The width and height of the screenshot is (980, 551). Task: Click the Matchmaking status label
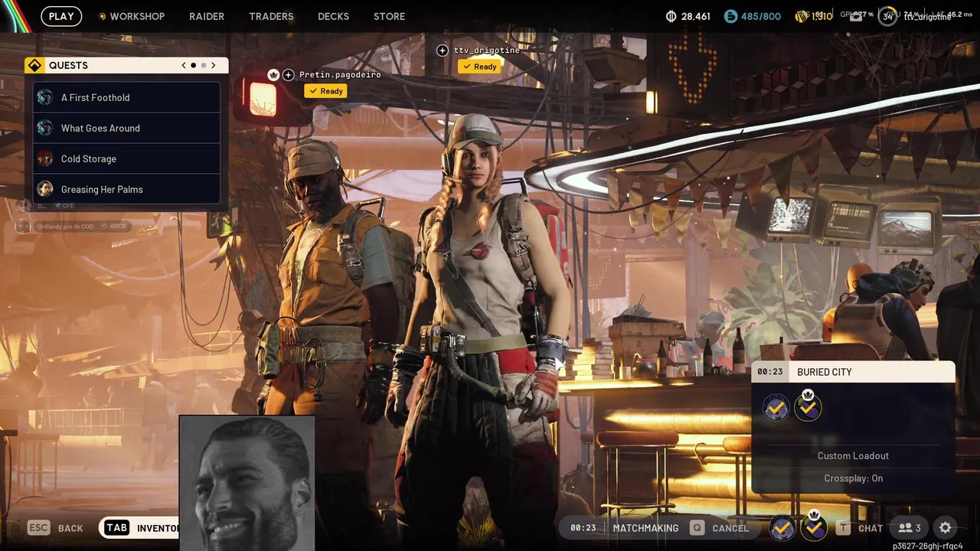[645, 528]
